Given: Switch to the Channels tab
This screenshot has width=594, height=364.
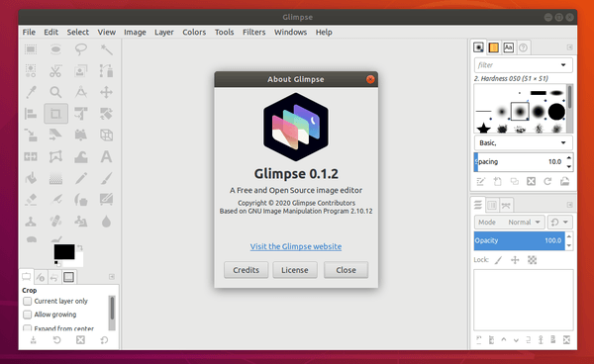Looking at the screenshot, I should [492, 205].
